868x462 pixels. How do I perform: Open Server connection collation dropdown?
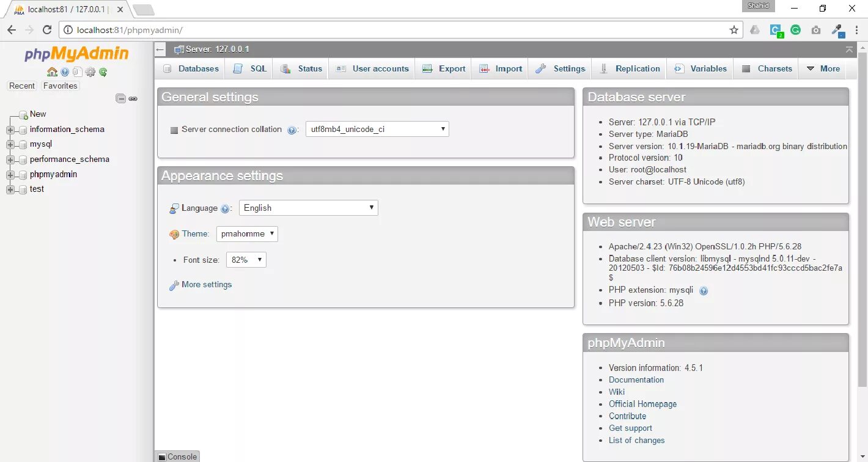pyautogui.click(x=377, y=129)
